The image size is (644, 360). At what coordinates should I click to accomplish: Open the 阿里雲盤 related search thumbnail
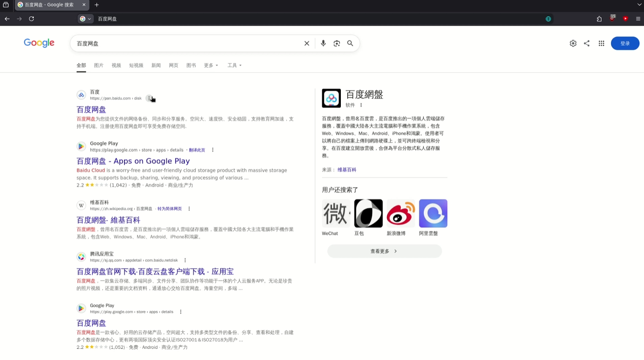pyautogui.click(x=433, y=213)
